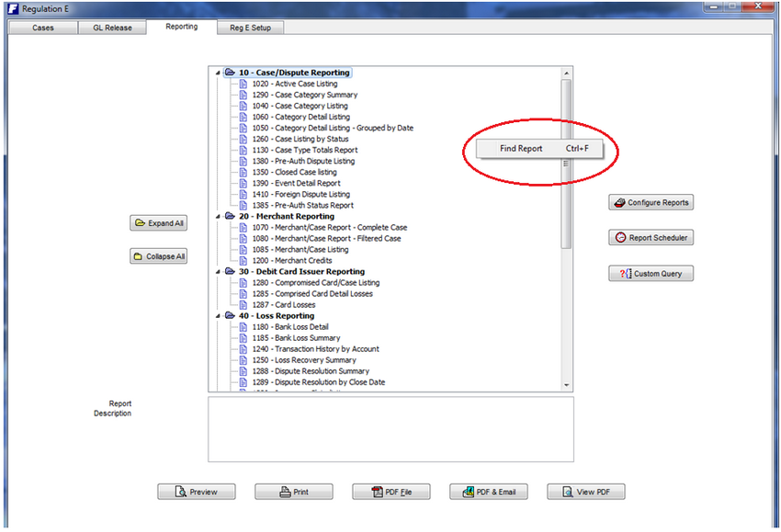This screenshot has height=532, width=781.
Task: Click the Report Scheduler clock icon
Action: point(620,238)
